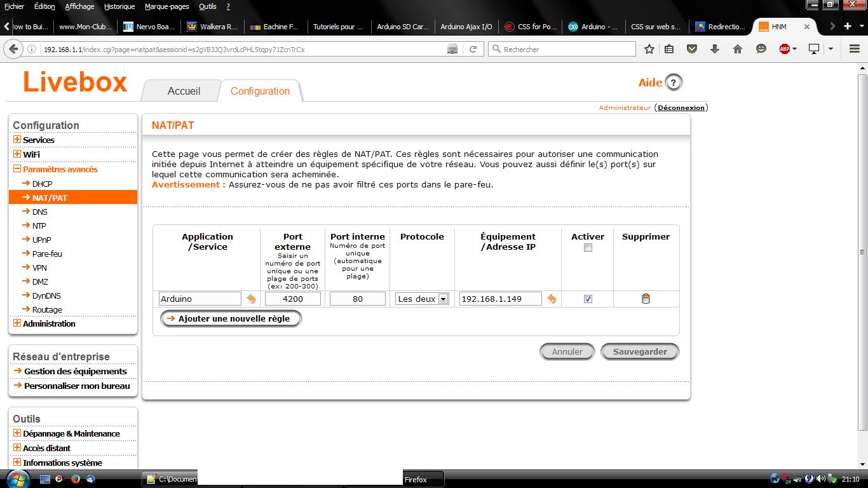This screenshot has height=488, width=868.
Task: Toggle the Activer checkbox in table header
Action: click(588, 248)
